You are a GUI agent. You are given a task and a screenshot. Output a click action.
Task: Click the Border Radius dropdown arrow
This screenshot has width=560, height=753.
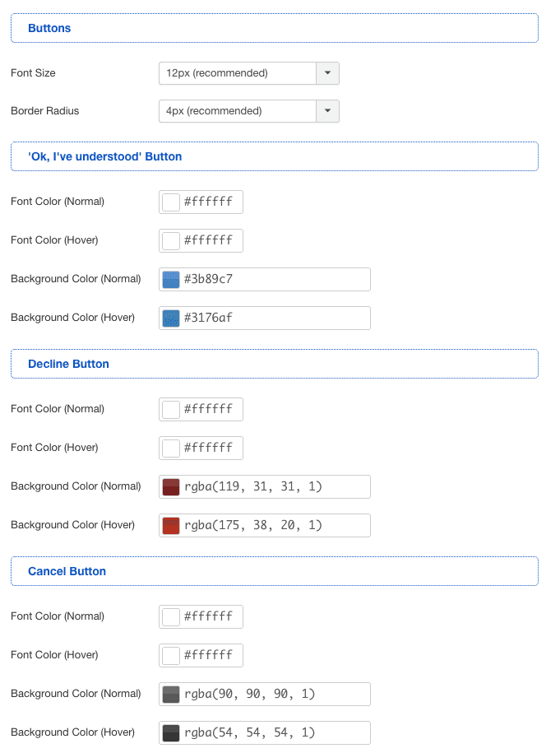tap(327, 111)
